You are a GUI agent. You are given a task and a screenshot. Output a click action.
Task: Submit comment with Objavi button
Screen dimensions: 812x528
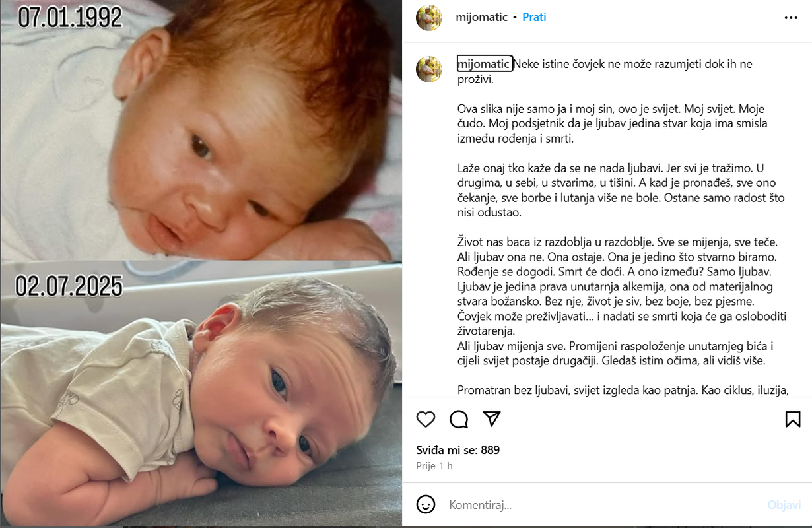[784, 505]
